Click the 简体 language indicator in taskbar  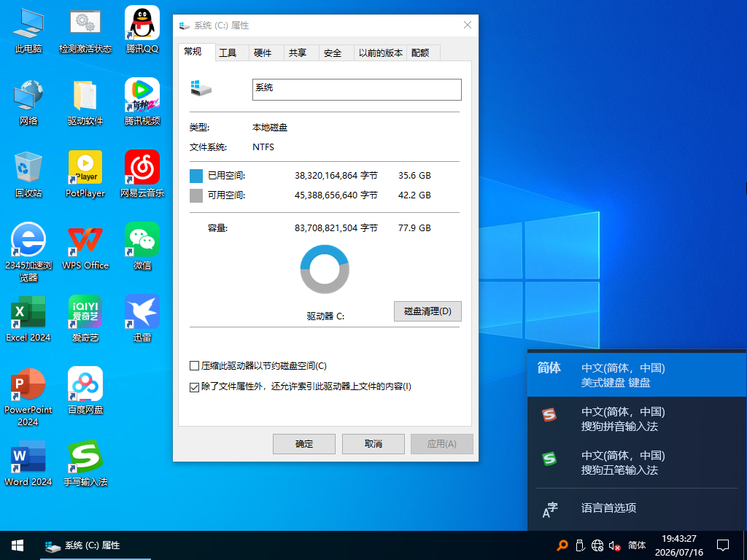tap(636, 545)
